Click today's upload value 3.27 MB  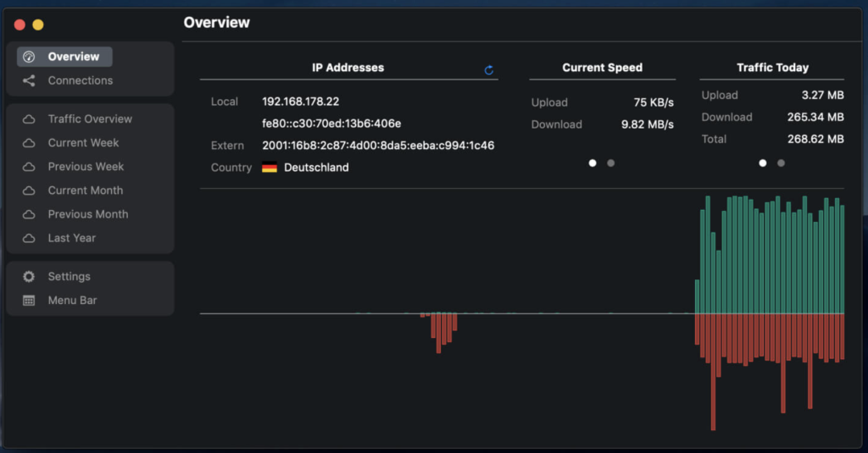coord(822,95)
